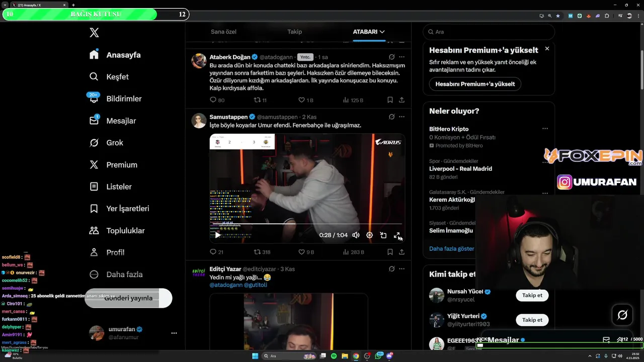The width and height of the screenshot is (644, 362).
Task: Open the Chrome extensions puzzle icon
Action: click(607, 16)
